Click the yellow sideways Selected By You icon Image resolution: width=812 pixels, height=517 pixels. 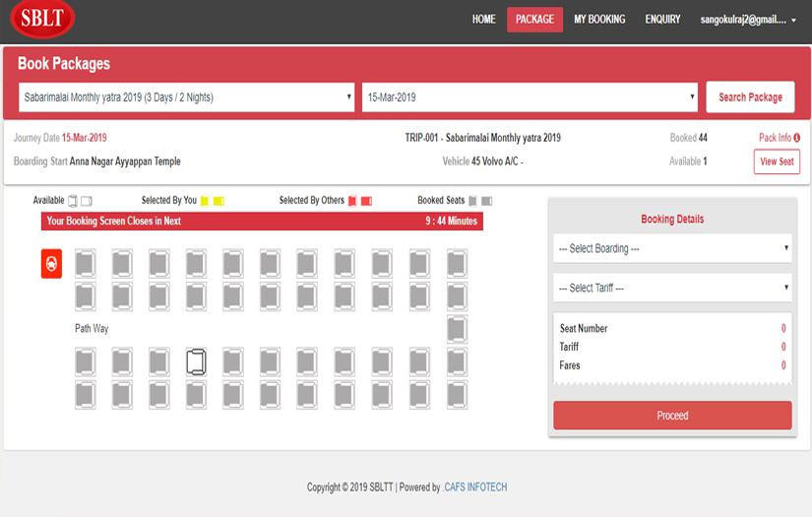(x=219, y=201)
